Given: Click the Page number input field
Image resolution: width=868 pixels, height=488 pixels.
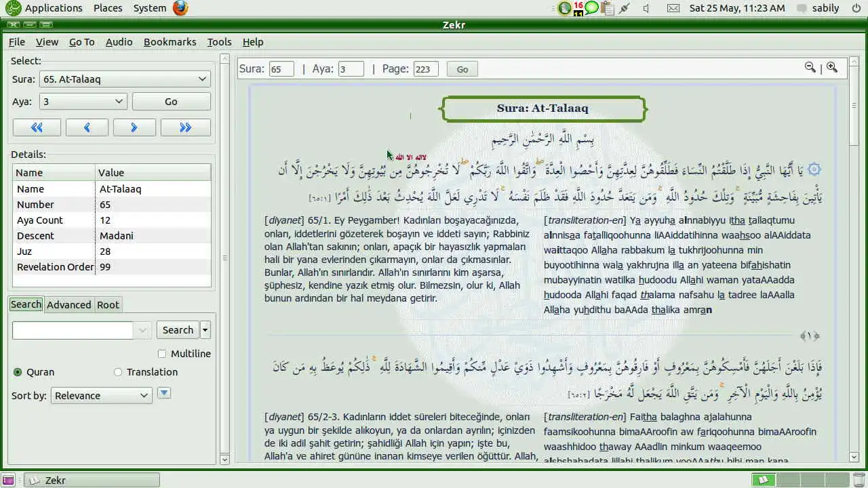Looking at the screenshot, I should [426, 69].
